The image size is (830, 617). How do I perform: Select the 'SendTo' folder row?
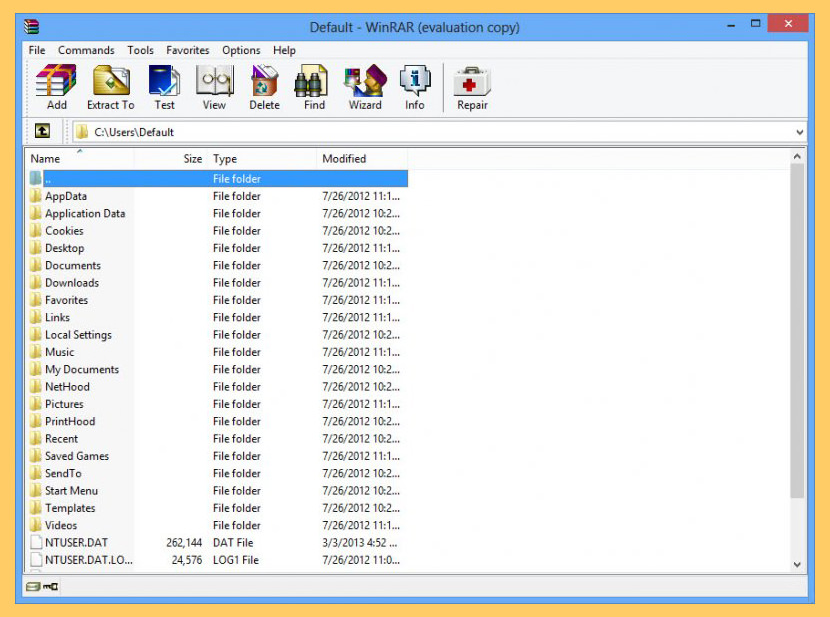[217, 473]
